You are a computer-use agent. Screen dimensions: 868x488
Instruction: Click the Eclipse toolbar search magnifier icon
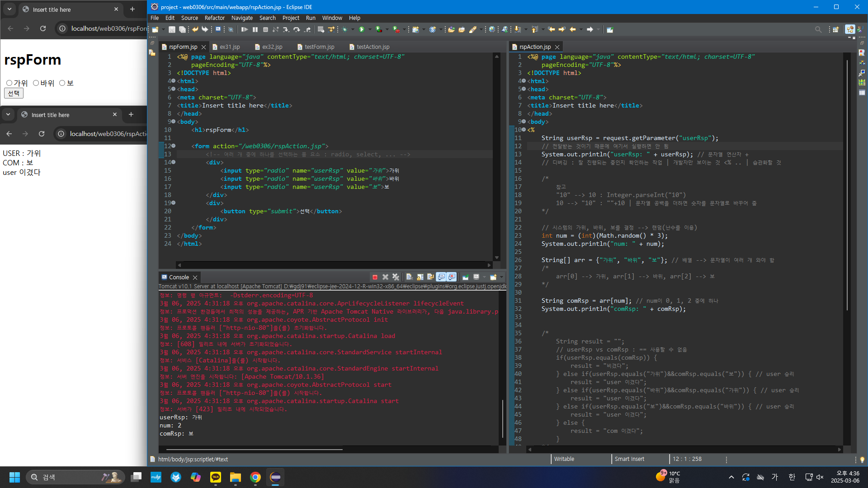coord(818,29)
